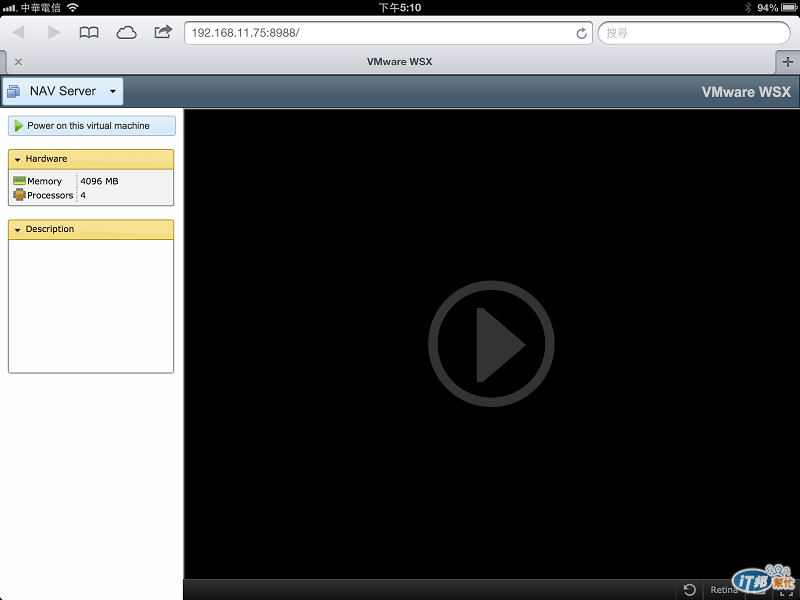Click the Processors icon
The image size is (800, 600).
click(19, 194)
